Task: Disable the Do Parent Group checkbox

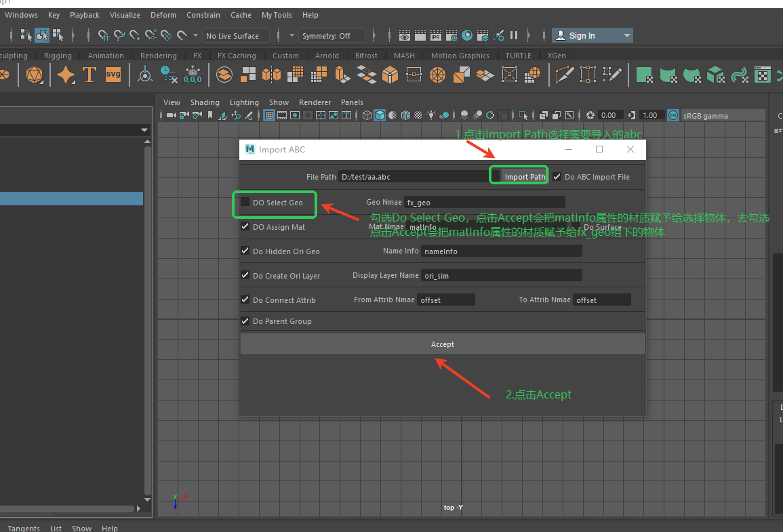Action: click(x=245, y=321)
